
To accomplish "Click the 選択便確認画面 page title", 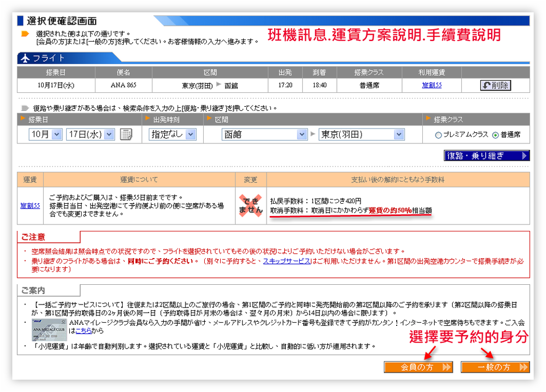I will pyautogui.click(x=62, y=21).
